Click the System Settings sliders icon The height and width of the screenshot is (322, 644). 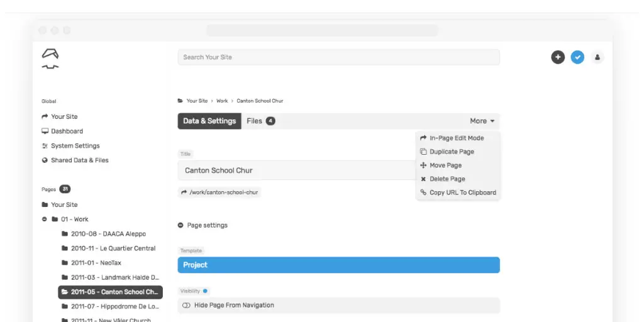click(45, 146)
